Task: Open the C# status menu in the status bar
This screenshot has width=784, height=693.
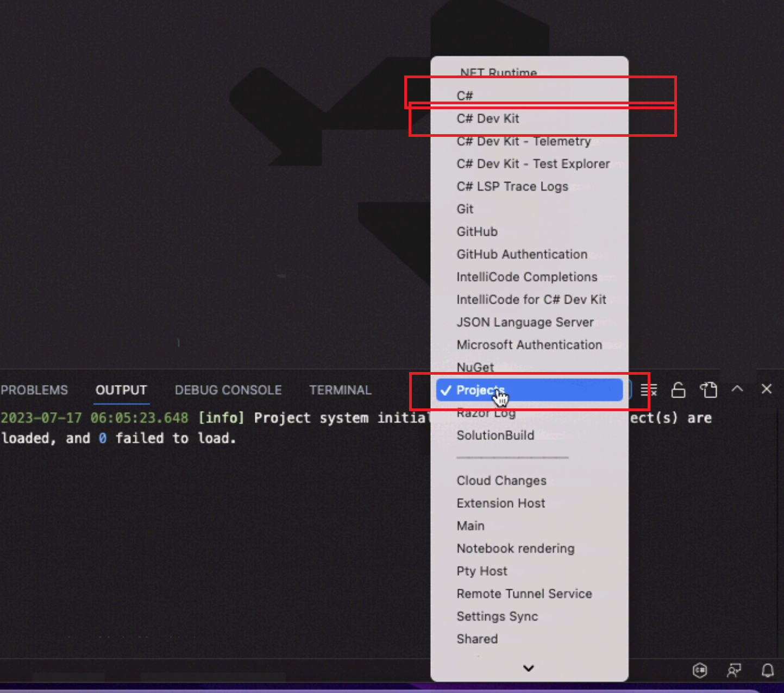Action: (700, 670)
